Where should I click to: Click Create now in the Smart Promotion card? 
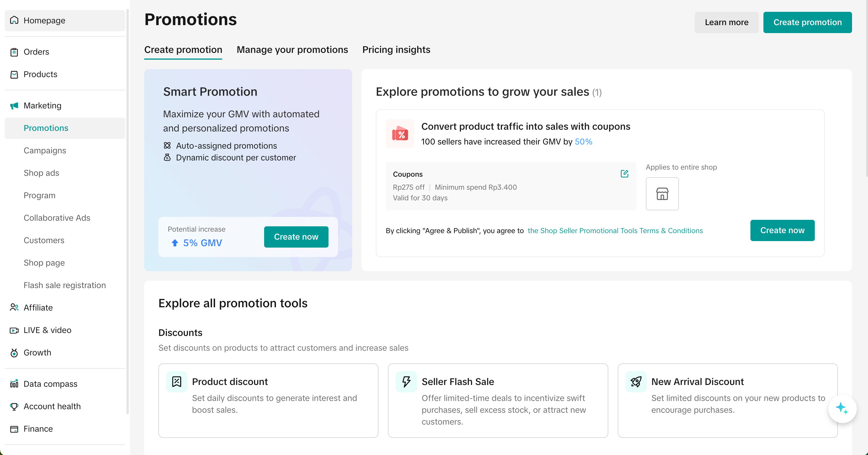(296, 237)
